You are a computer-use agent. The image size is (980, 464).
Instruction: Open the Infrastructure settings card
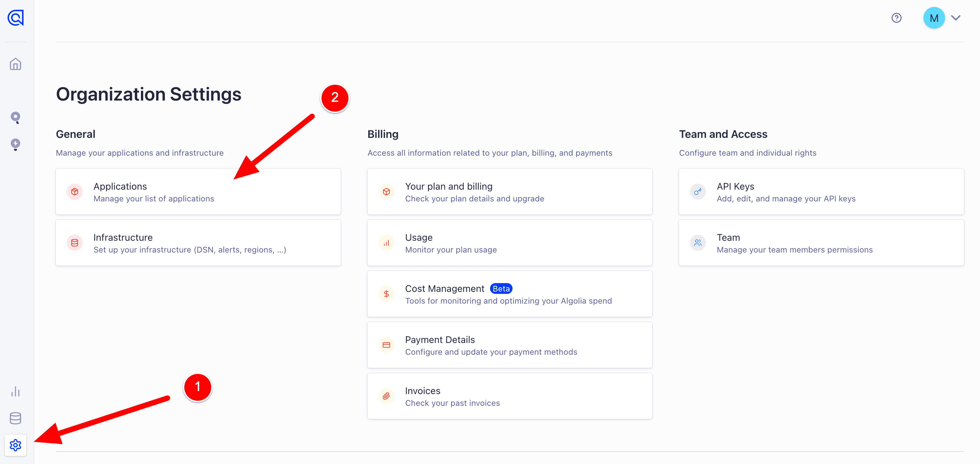point(198,243)
